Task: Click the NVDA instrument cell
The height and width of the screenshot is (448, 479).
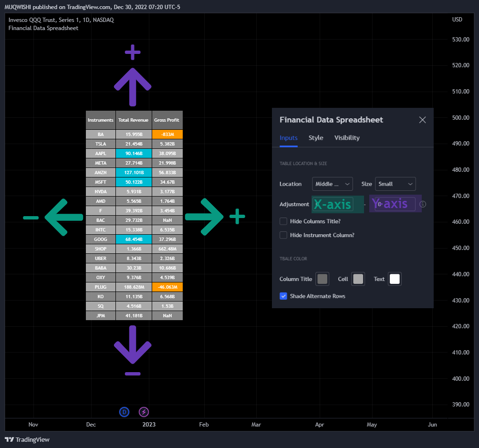Action: [x=101, y=192]
